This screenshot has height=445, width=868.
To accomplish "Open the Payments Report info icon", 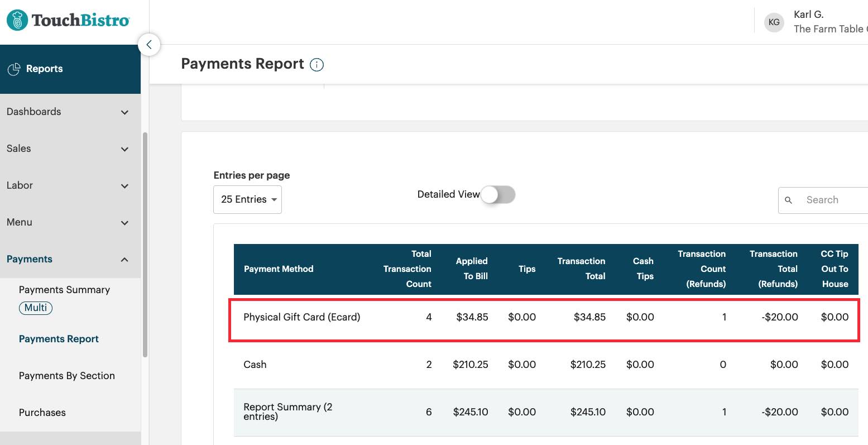I will pos(316,65).
